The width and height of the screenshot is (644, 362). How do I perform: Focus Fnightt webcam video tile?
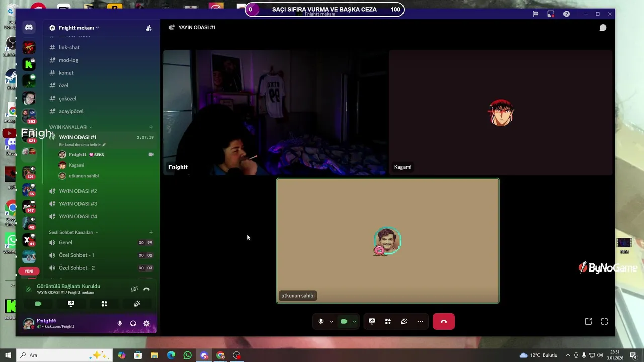coord(275,113)
